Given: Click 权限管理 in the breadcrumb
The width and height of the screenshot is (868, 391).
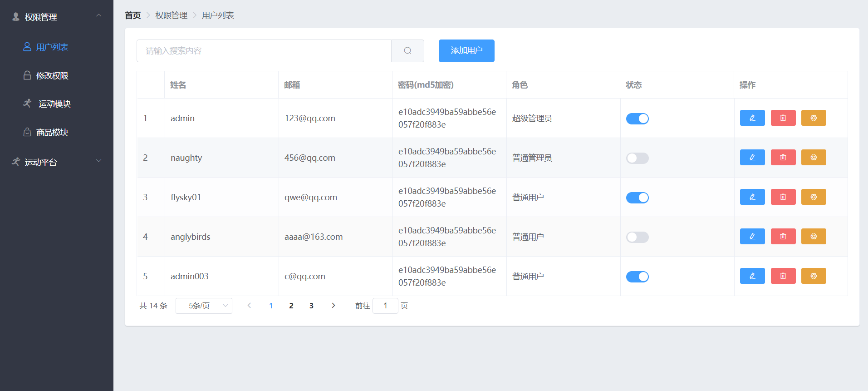Looking at the screenshot, I should click(x=171, y=15).
